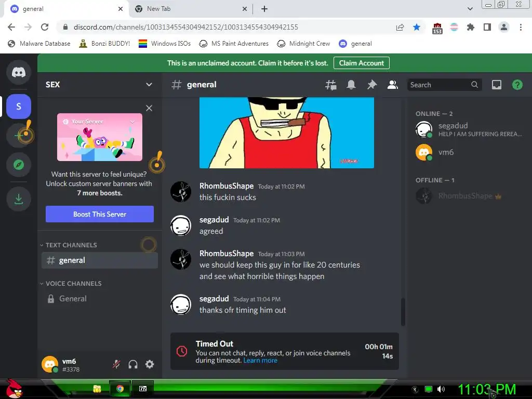Show pinned messages pin icon
532x399 pixels.
point(372,85)
